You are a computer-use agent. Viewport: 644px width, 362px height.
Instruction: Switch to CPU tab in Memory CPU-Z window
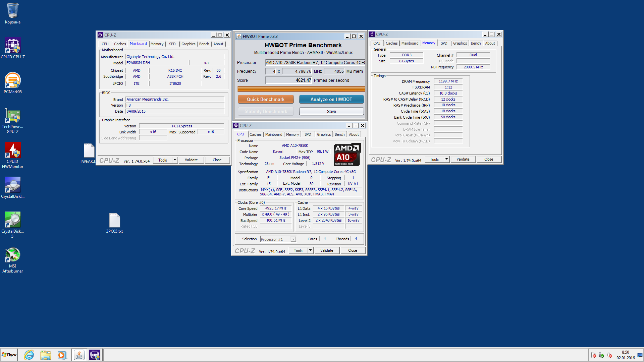point(377,43)
